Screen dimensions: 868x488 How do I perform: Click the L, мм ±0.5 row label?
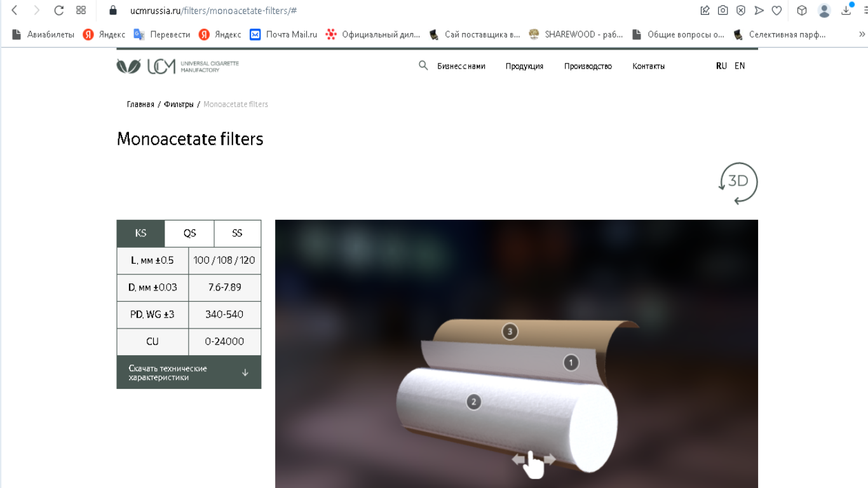153,261
